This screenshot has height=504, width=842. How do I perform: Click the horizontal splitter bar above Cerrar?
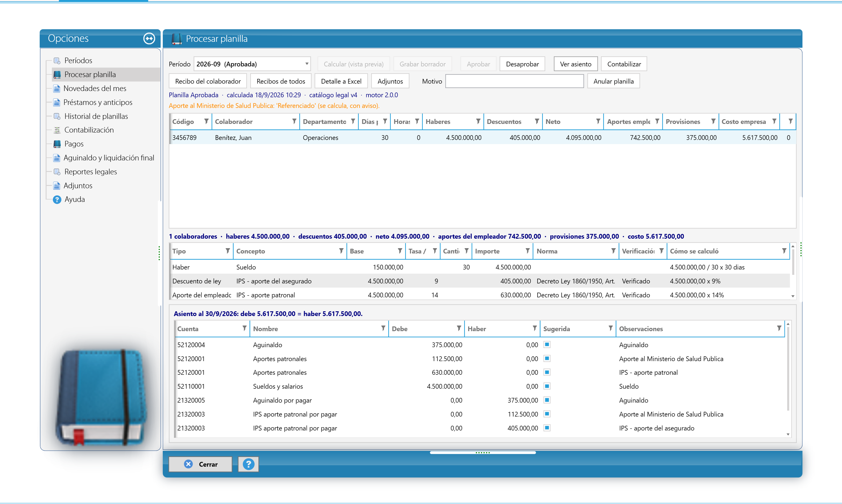(x=483, y=453)
